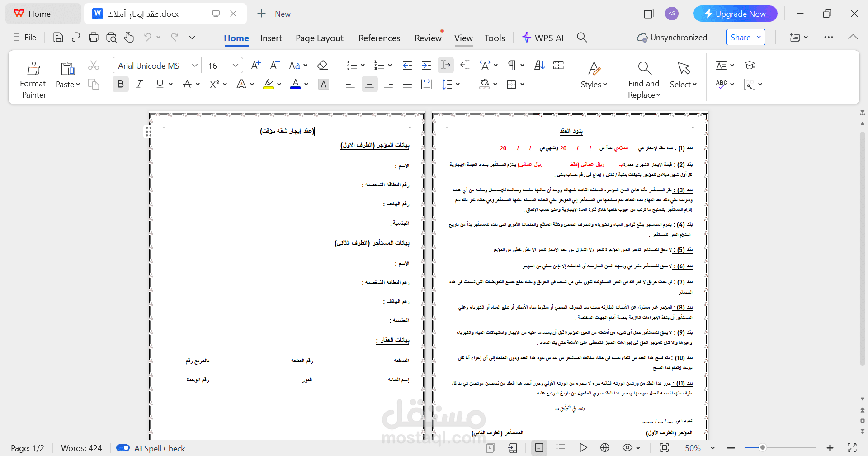Increase indent icon
The height and width of the screenshot is (456, 868).
(x=426, y=66)
